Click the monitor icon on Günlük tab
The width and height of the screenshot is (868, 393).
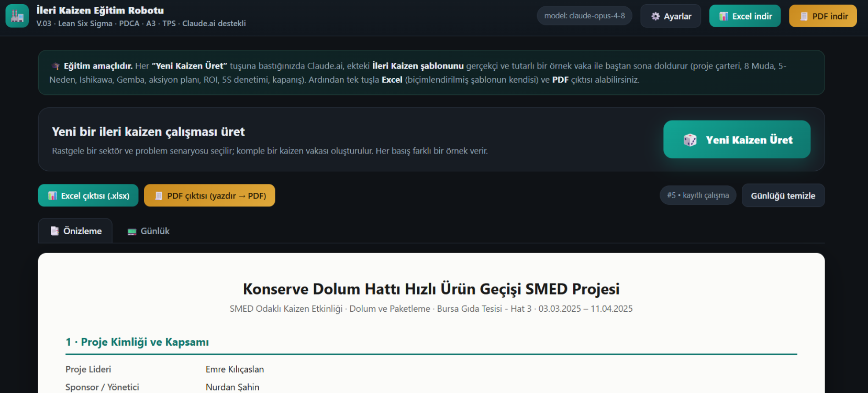(132, 231)
